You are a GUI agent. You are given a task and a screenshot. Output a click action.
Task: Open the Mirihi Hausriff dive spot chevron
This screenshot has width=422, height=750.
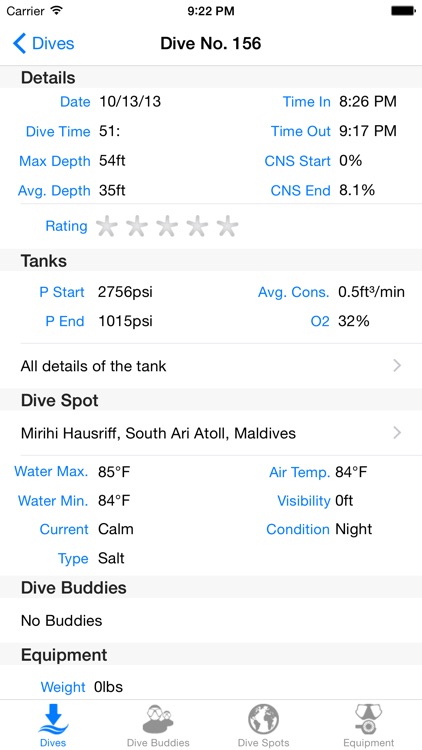point(397,433)
